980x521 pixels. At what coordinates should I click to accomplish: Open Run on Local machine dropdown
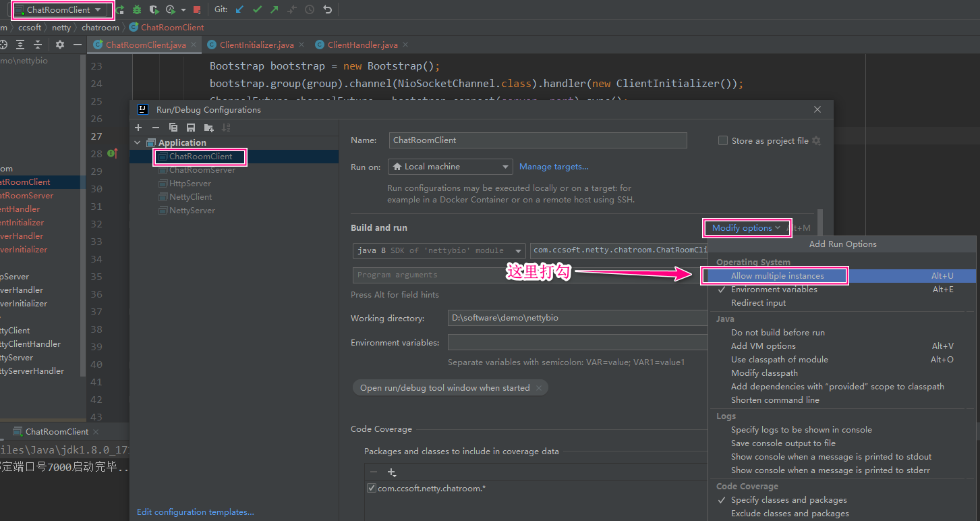(x=451, y=167)
